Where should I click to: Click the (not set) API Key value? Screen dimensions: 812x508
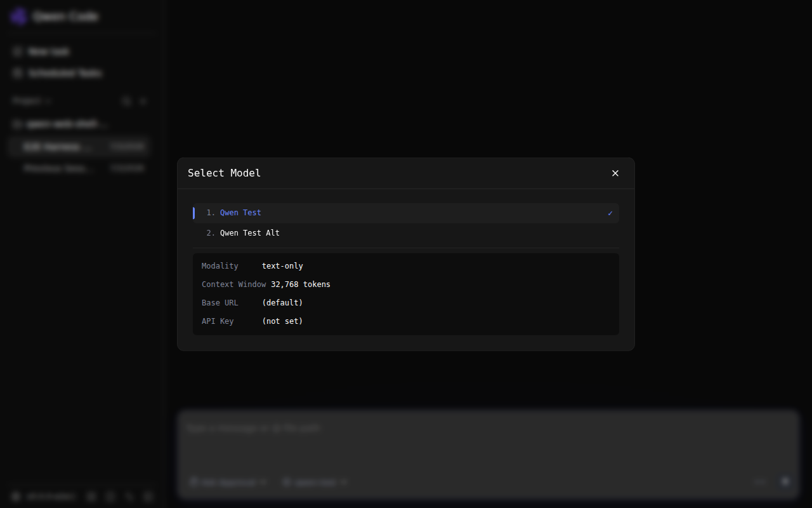point(282,321)
